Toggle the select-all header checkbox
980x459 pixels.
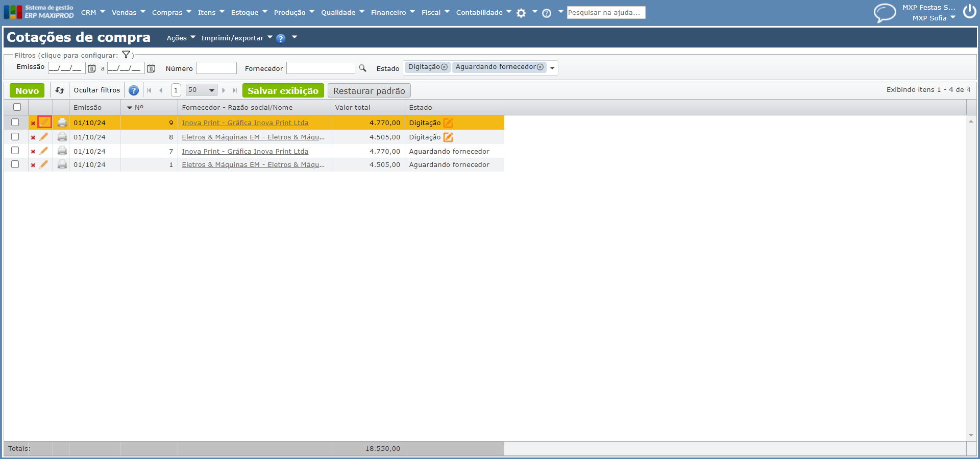click(17, 107)
